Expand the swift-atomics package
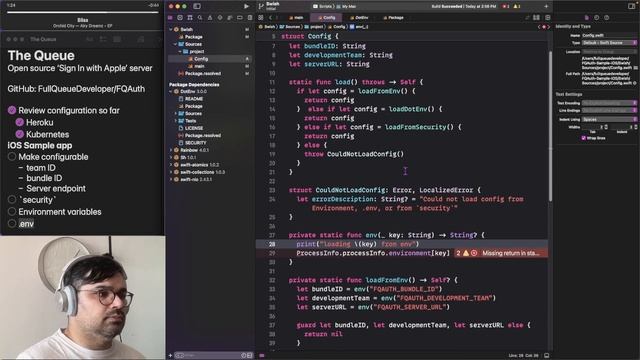The width and height of the screenshot is (640, 360). click(x=171, y=165)
